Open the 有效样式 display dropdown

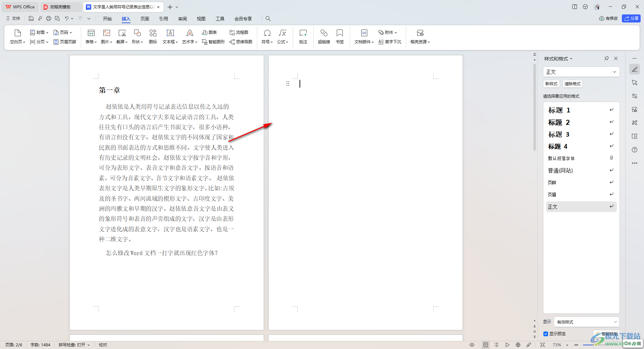[x=586, y=322]
